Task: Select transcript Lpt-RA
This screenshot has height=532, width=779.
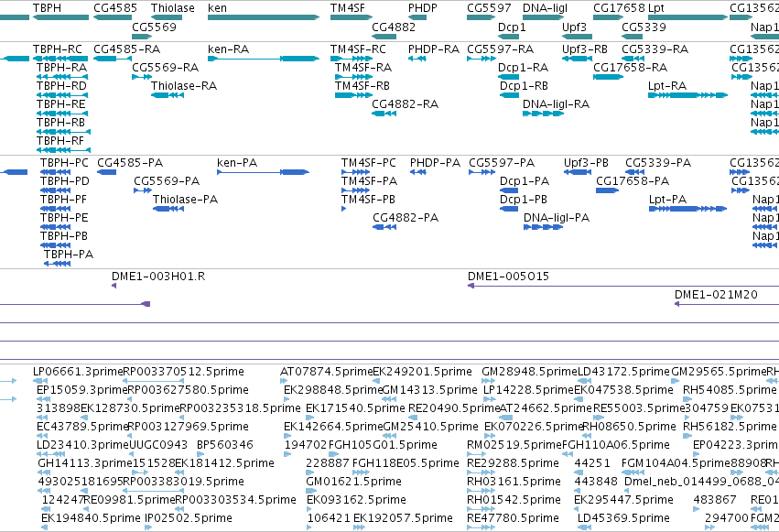Action: (x=667, y=86)
